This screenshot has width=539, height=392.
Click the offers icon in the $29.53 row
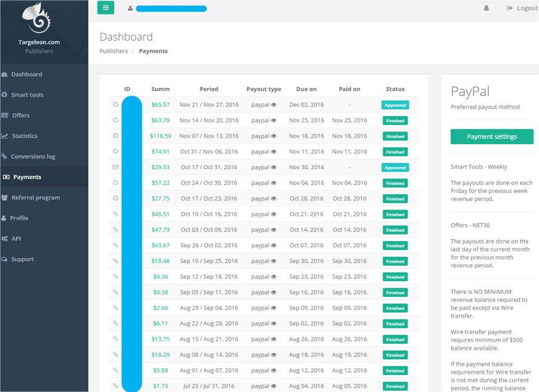click(115, 167)
